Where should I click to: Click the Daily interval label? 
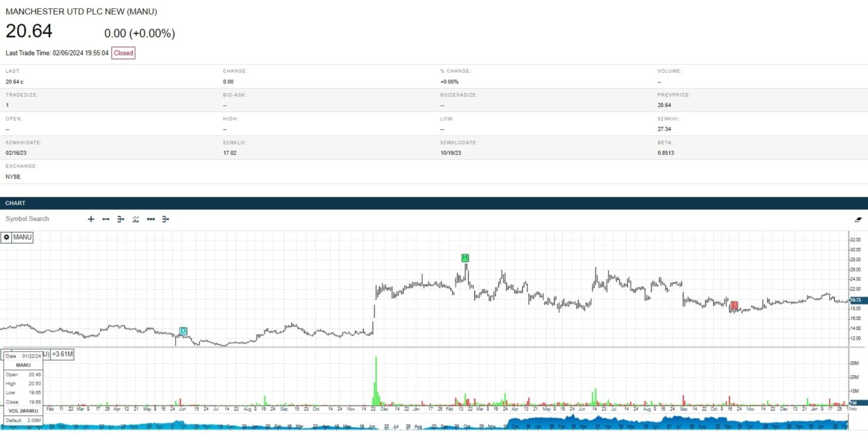click(x=857, y=410)
